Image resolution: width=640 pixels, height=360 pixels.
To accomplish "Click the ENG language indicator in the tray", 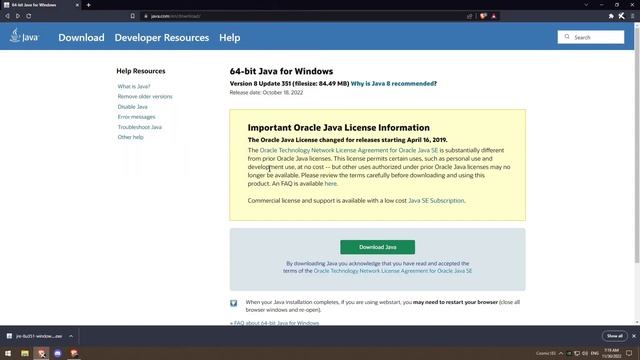I will [595, 353].
